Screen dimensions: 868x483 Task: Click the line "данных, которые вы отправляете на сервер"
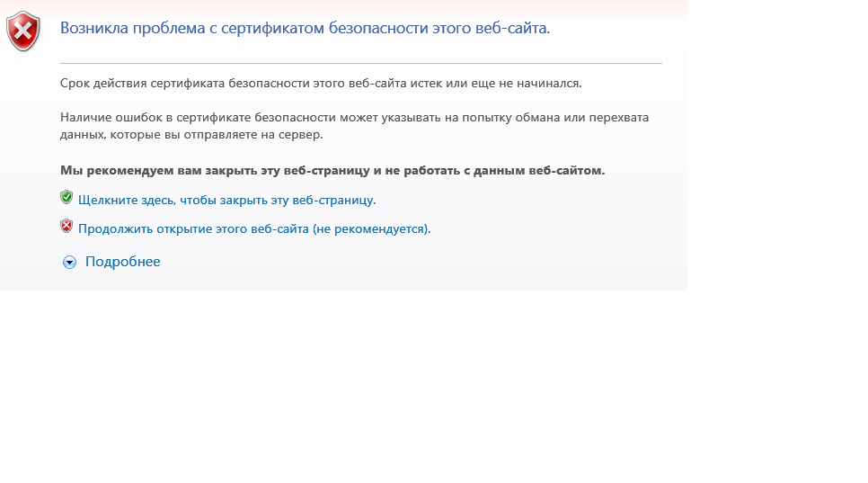click(190, 134)
